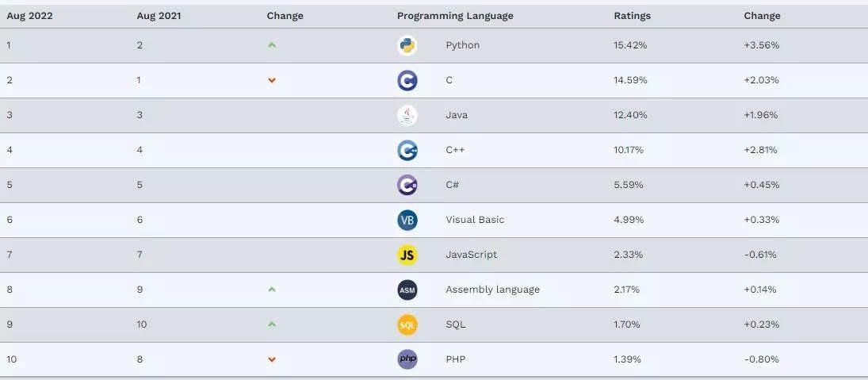Viewport: 868px width, 380px height.
Task: Click the C# logo icon
Action: [407, 185]
